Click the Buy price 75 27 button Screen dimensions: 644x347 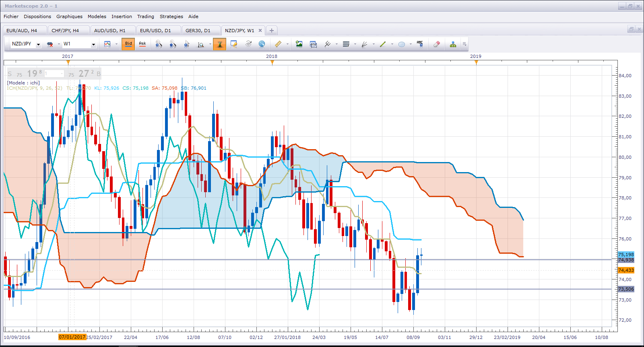tap(83, 74)
